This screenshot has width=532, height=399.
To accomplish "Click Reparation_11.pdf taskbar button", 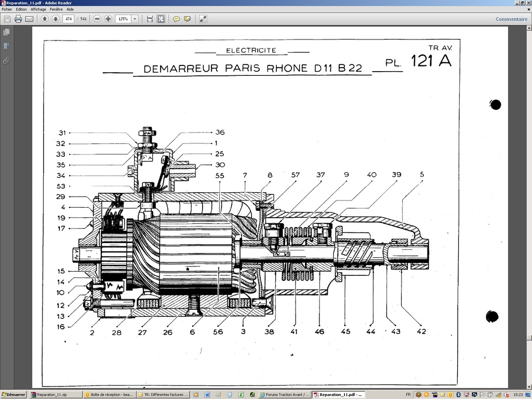I will (x=338, y=395).
